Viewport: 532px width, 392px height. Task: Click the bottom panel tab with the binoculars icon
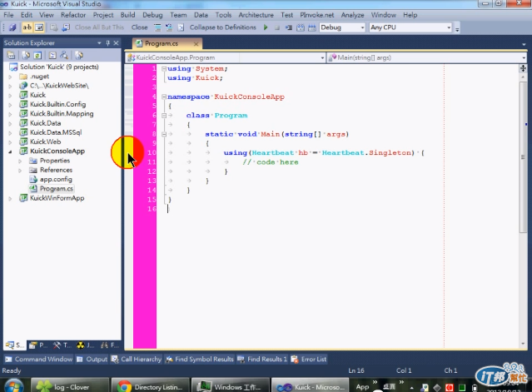pos(109,345)
